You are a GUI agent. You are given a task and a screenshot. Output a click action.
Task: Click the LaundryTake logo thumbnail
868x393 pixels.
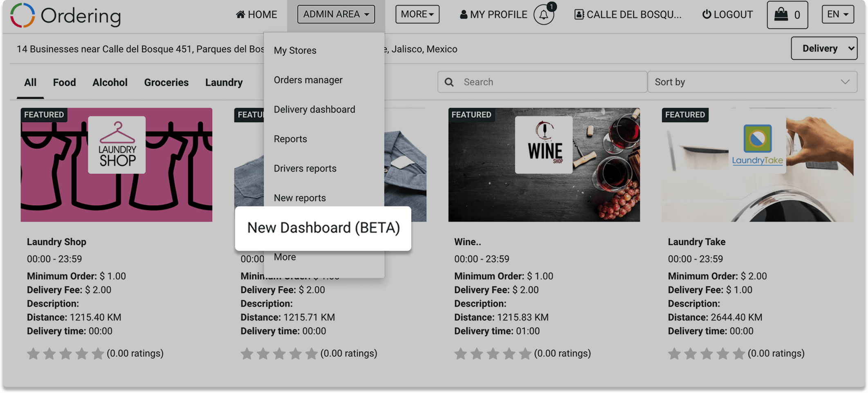[757, 145]
